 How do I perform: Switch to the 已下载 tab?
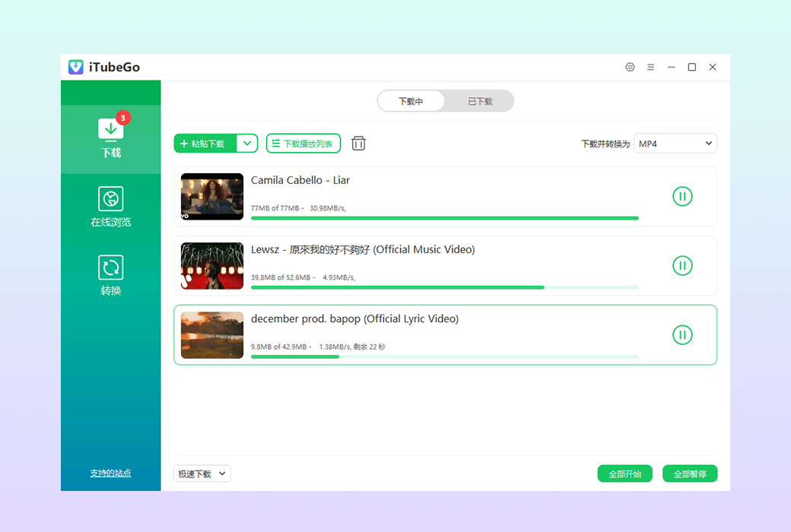480,101
